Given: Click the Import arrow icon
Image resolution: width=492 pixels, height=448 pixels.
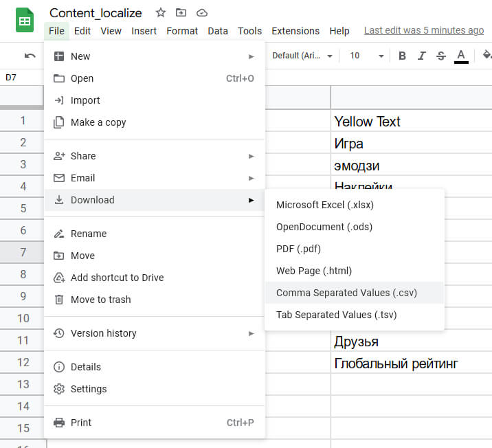Looking at the screenshot, I should point(59,100).
